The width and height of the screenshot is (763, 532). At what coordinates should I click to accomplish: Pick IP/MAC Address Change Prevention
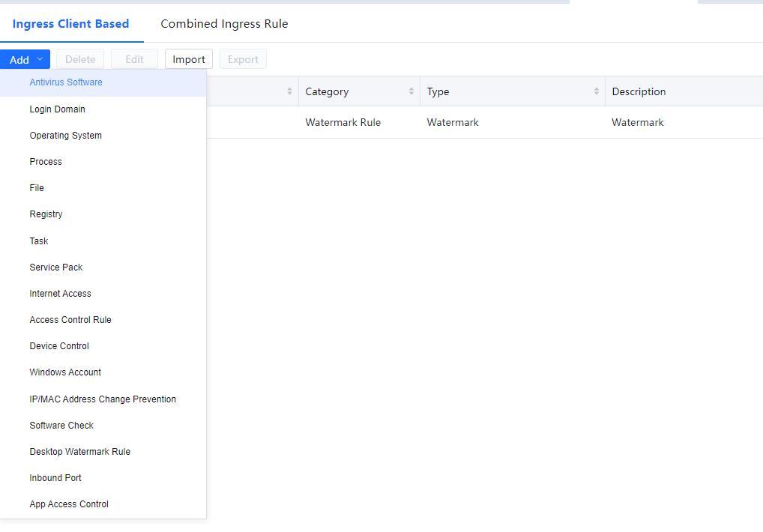coord(103,399)
